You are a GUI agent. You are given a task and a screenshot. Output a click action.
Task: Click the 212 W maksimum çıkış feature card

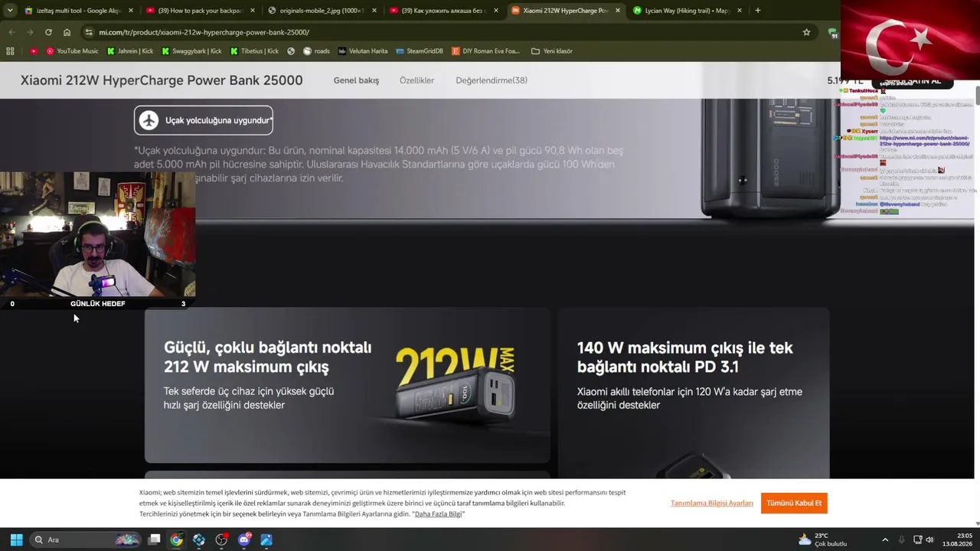coord(348,386)
